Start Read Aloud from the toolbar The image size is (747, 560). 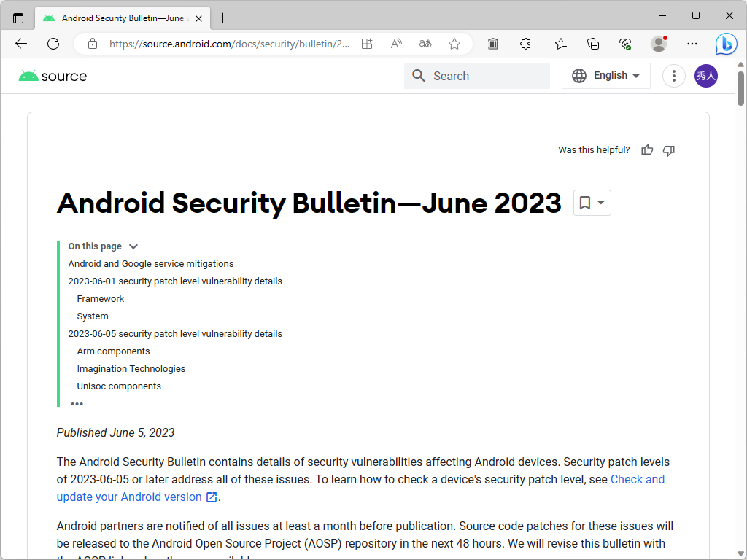(x=395, y=44)
